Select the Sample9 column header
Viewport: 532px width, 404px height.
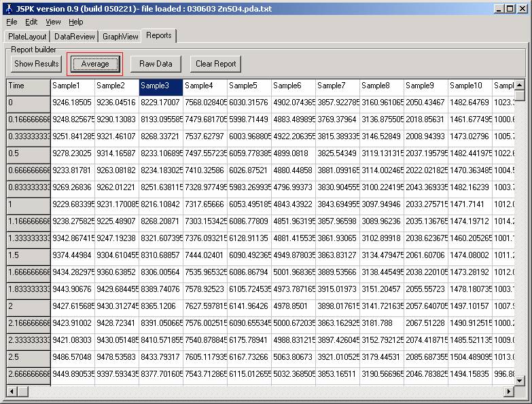(425, 88)
